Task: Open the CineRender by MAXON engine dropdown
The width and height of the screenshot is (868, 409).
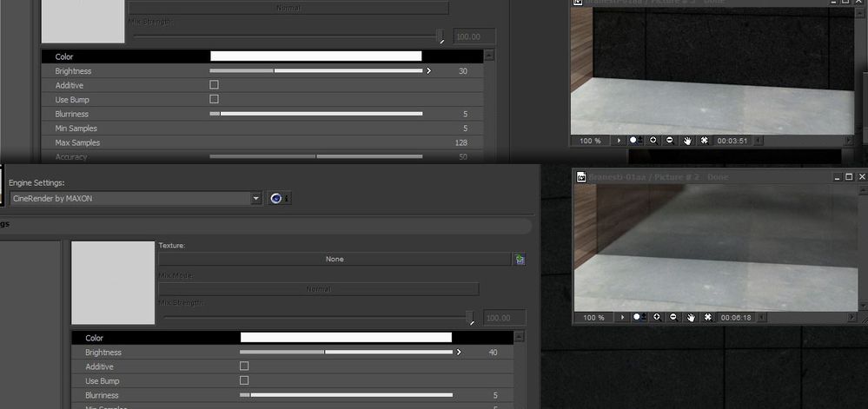Action: [136, 198]
